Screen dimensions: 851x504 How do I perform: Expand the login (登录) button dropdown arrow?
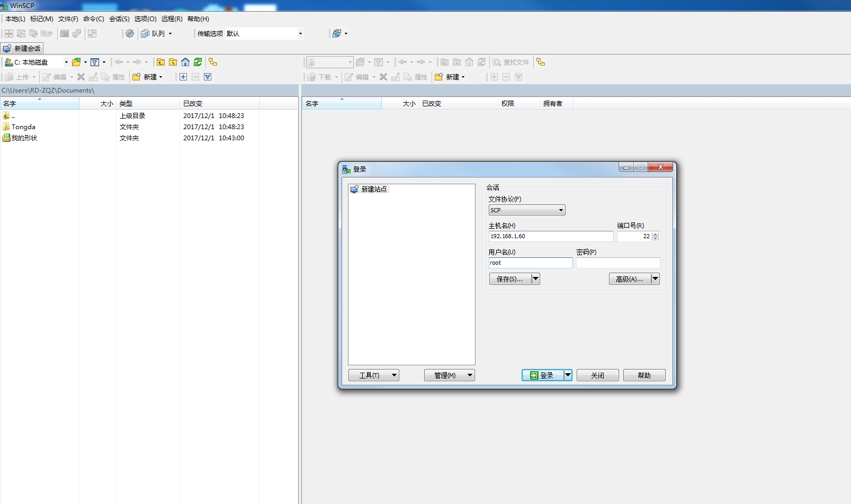point(568,375)
